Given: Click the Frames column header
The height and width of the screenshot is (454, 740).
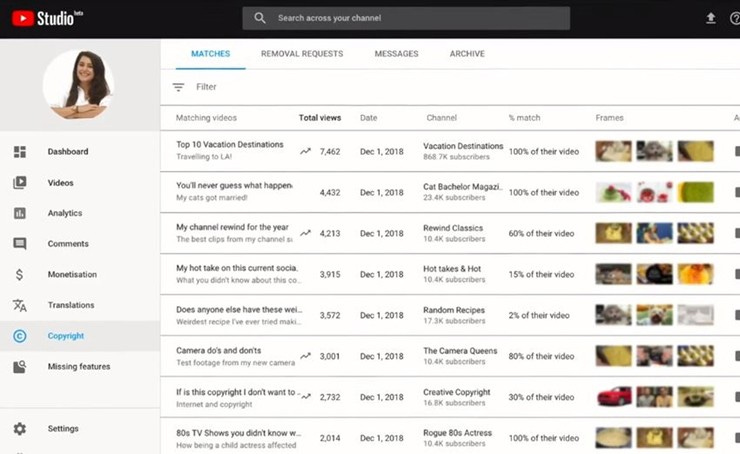Looking at the screenshot, I should pyautogui.click(x=609, y=118).
